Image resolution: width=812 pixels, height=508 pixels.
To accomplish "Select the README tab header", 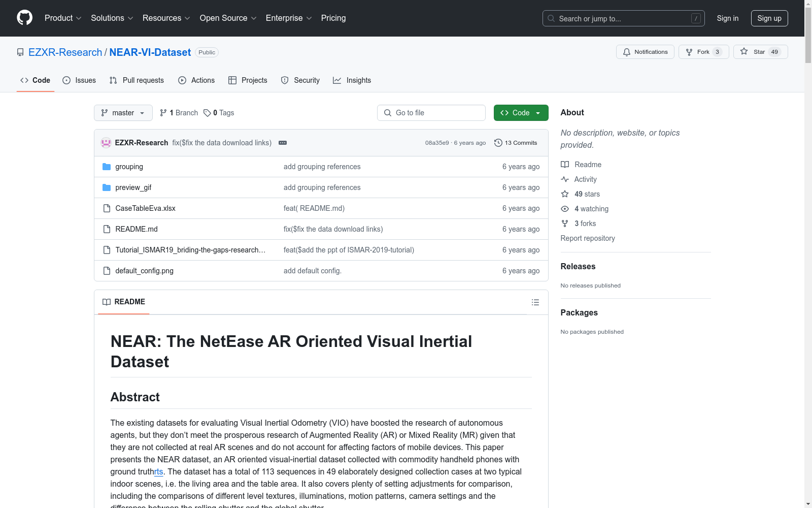I will [x=124, y=302].
